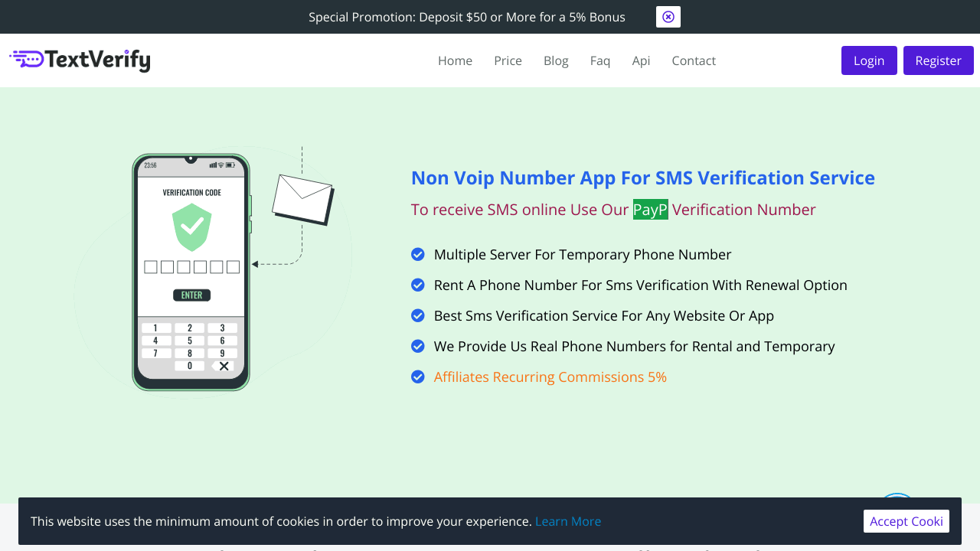Screen dimensions: 980x551
Task: Open the cookie Learn More link
Action: (568, 521)
